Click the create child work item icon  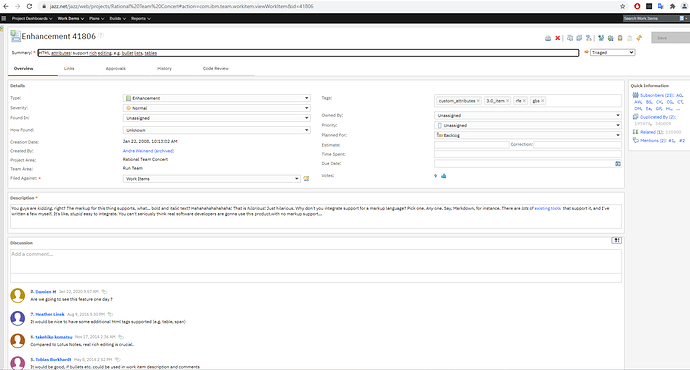(588, 38)
